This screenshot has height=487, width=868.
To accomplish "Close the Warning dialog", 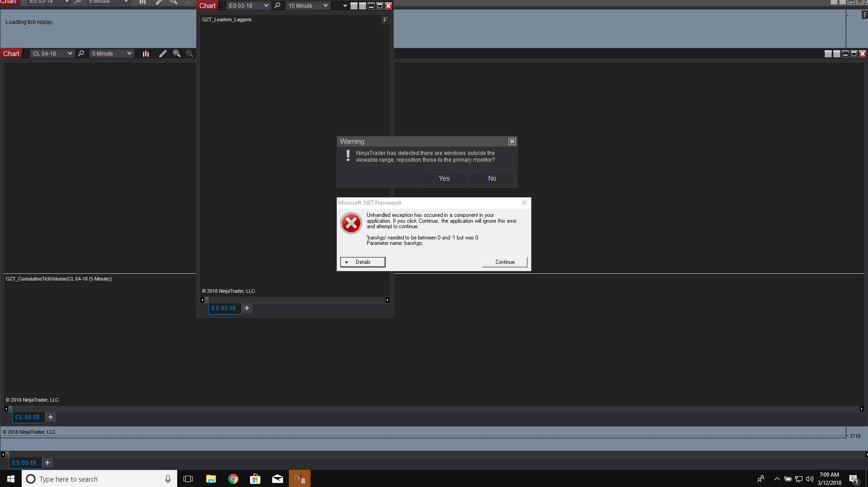I will pyautogui.click(x=512, y=142).
